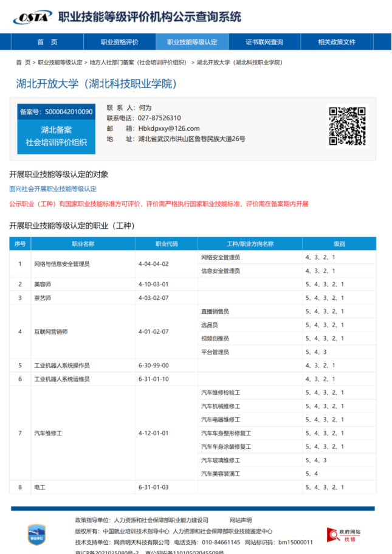Open the 首页 navigation tab
This screenshot has height=554, width=392.
pyautogui.click(x=47, y=42)
